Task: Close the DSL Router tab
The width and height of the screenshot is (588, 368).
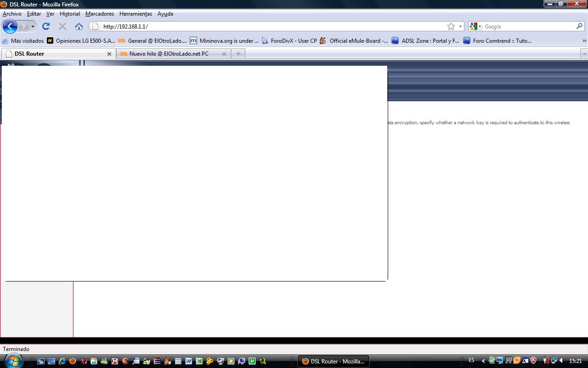Action: (x=109, y=54)
